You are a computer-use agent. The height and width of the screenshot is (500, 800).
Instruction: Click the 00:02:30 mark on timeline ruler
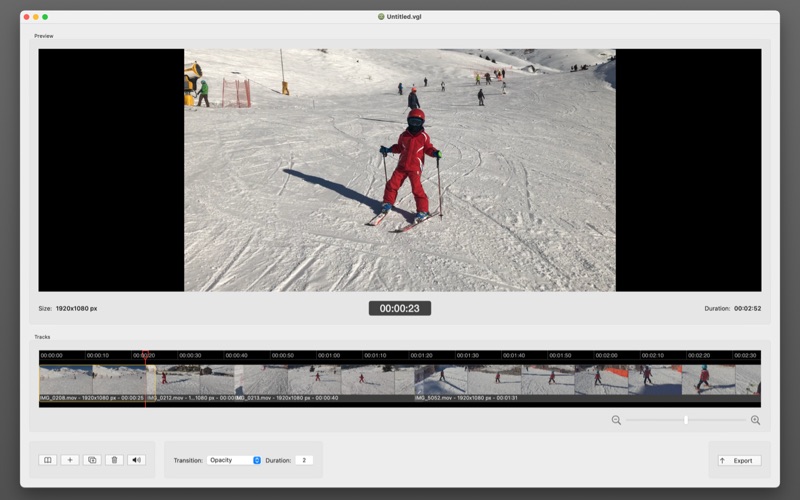(x=745, y=355)
